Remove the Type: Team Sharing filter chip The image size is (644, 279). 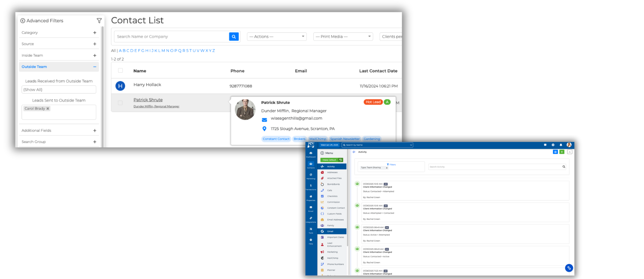coord(387,168)
